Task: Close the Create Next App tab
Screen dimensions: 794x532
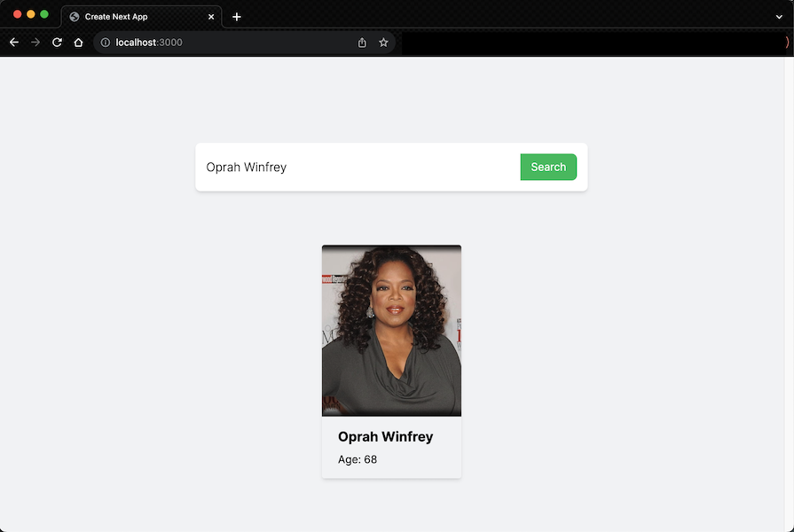Action: point(210,16)
